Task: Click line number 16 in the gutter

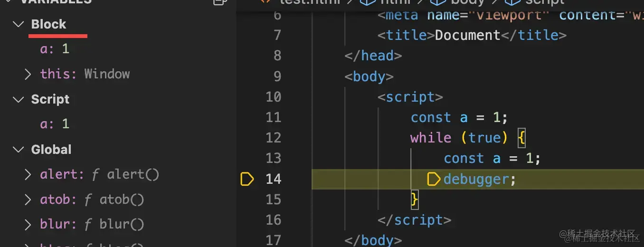Action: (273, 220)
